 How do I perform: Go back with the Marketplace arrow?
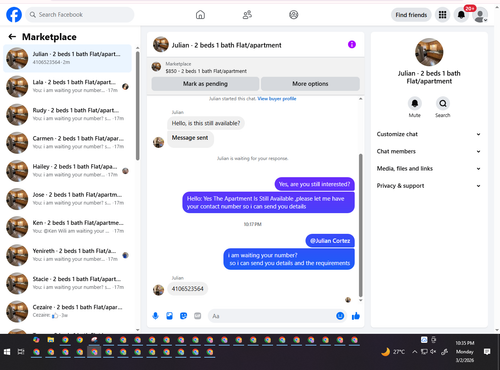[12, 37]
